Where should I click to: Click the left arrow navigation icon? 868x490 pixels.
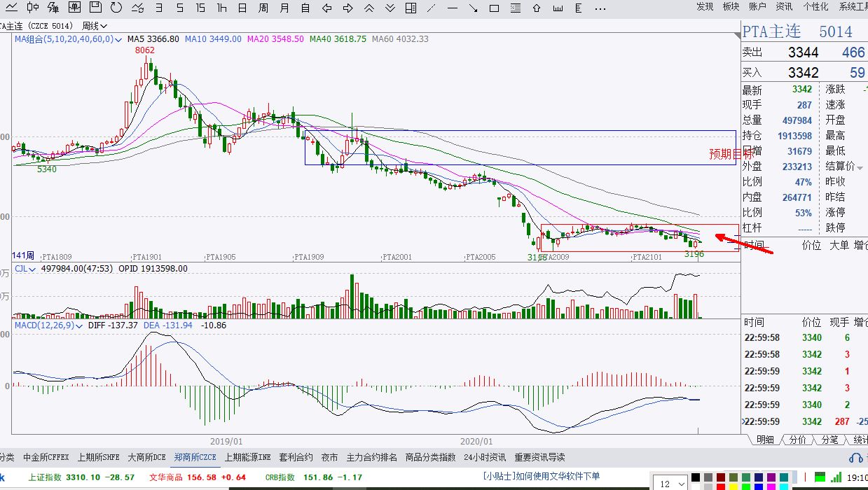coord(326,8)
